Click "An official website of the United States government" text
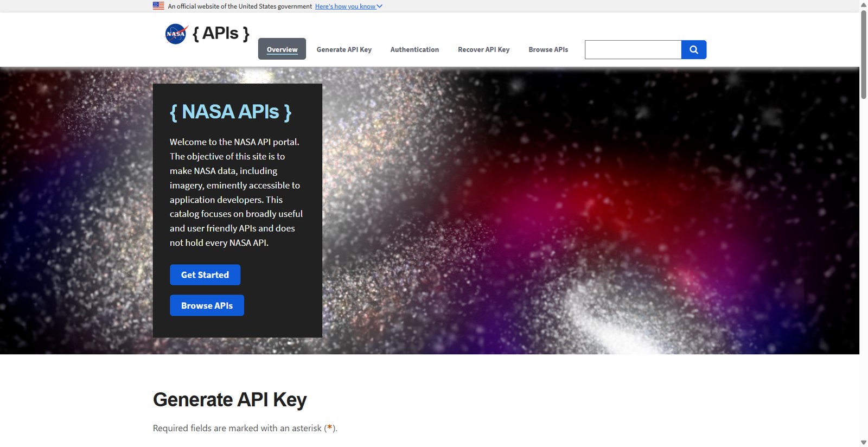The width and height of the screenshot is (868, 447). point(240,7)
